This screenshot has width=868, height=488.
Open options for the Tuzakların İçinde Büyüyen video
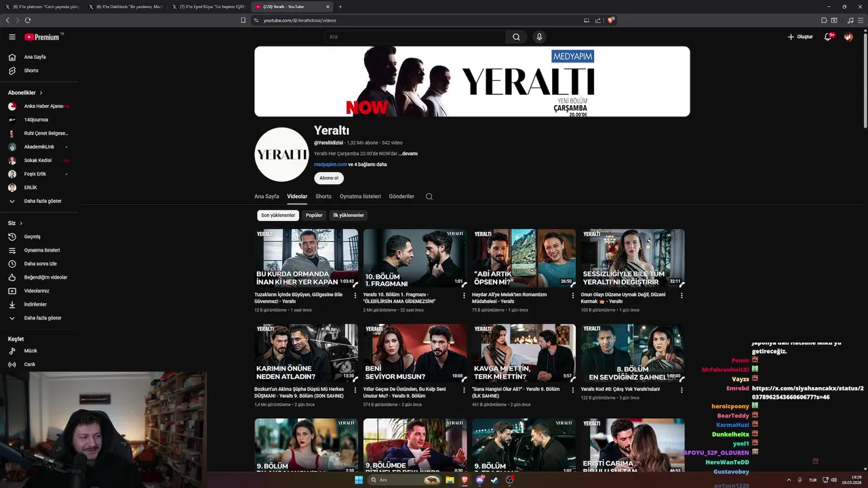pos(355,296)
